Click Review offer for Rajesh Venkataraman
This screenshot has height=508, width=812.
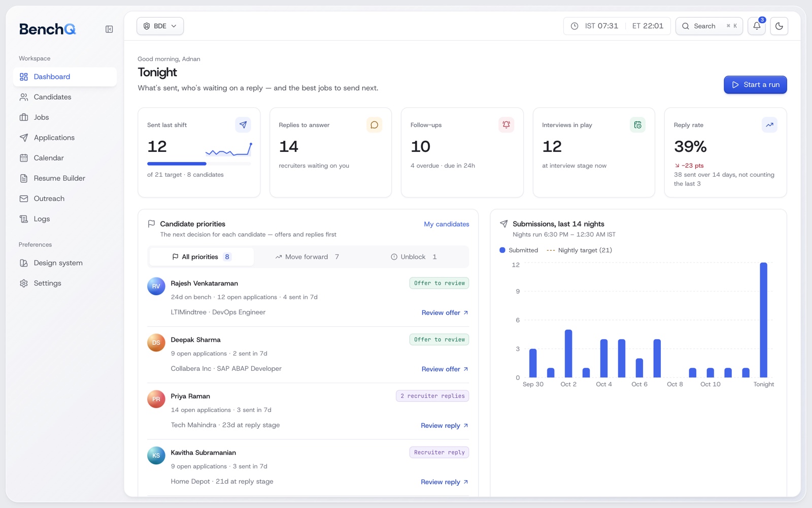point(445,313)
